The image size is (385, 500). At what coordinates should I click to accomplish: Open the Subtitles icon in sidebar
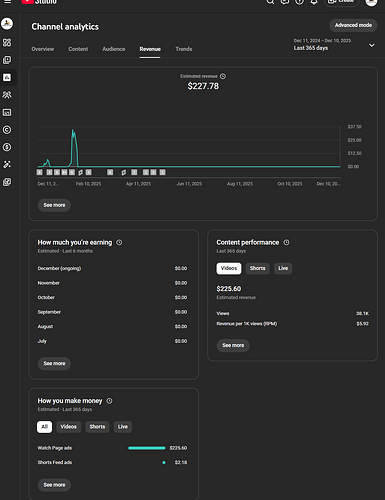(7, 112)
